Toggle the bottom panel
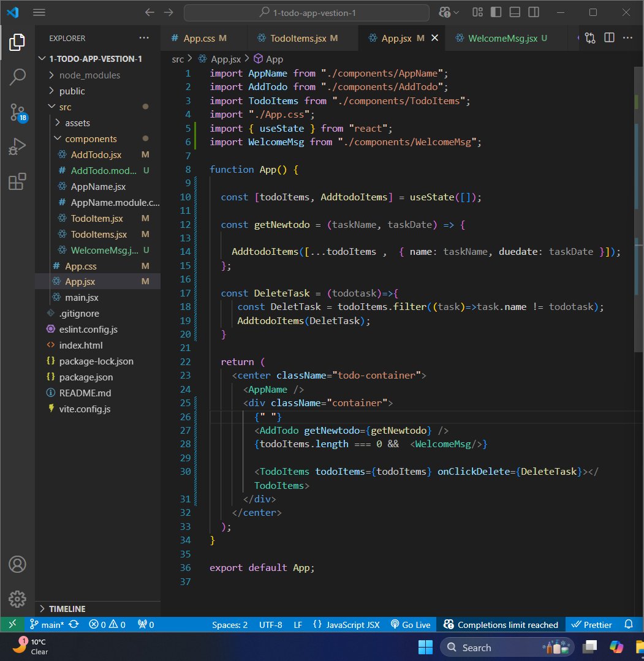 tap(515, 12)
